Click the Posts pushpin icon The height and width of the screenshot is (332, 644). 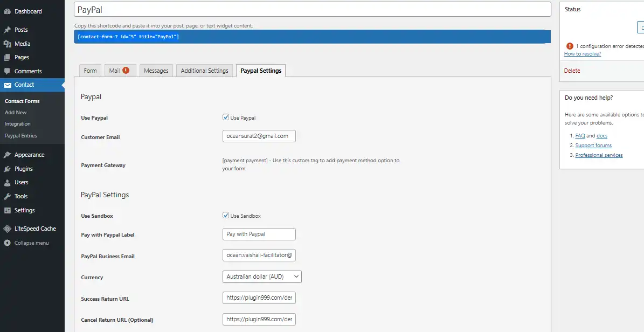point(7,30)
